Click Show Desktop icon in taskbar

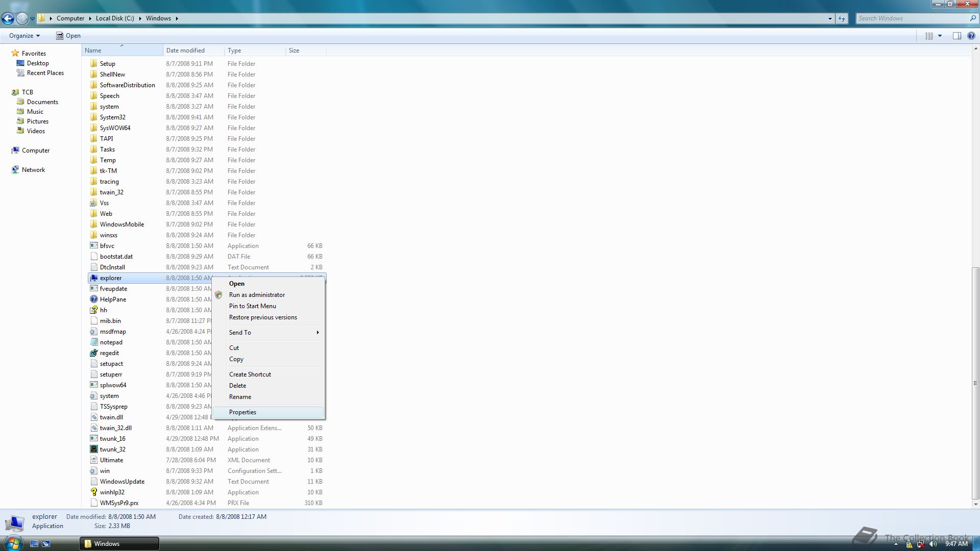(x=34, y=544)
